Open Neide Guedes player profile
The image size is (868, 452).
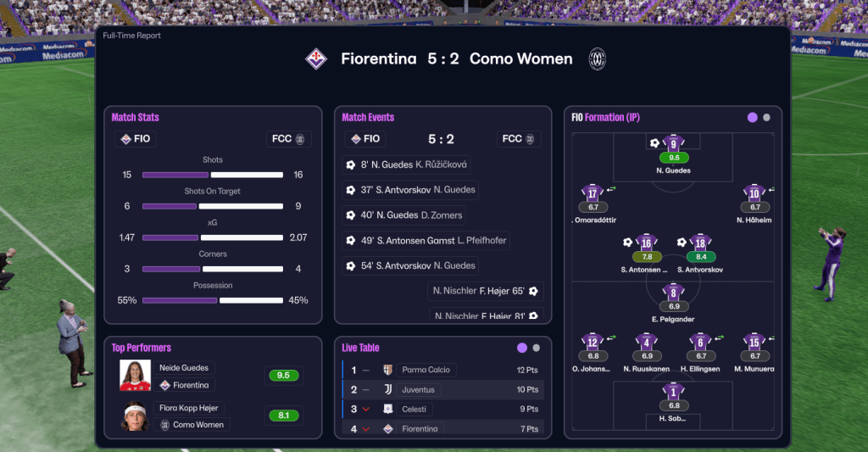(x=186, y=368)
